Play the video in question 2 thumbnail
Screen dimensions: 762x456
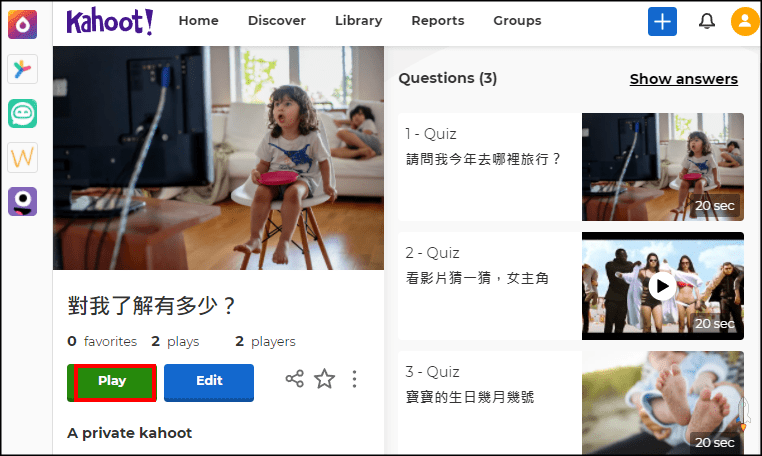pyautogui.click(x=661, y=286)
